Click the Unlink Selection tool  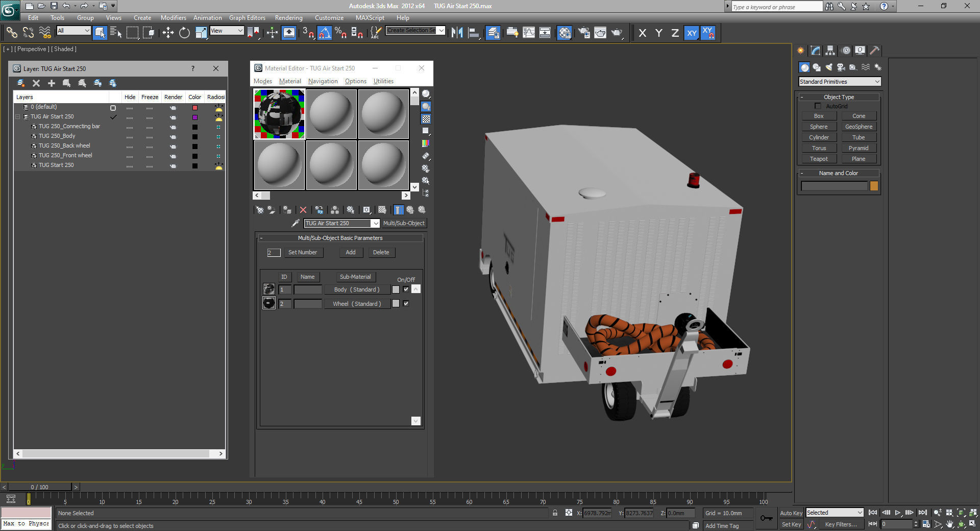pyautogui.click(x=28, y=33)
